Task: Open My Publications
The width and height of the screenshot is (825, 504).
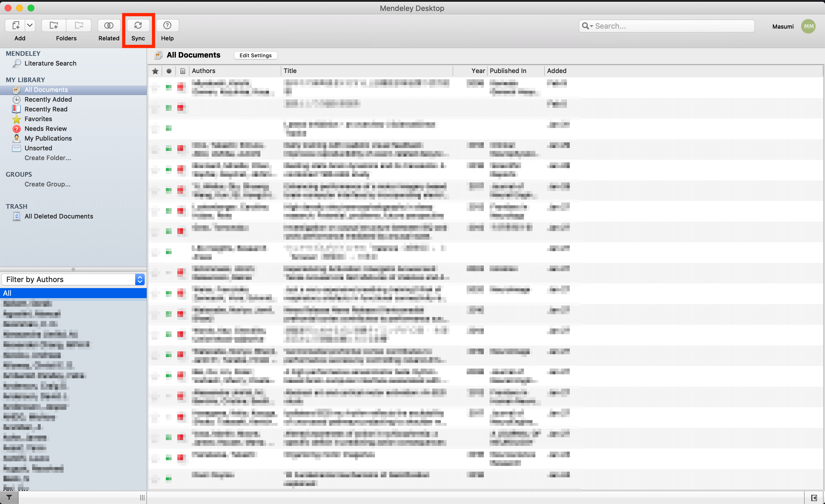Action: 48,138
